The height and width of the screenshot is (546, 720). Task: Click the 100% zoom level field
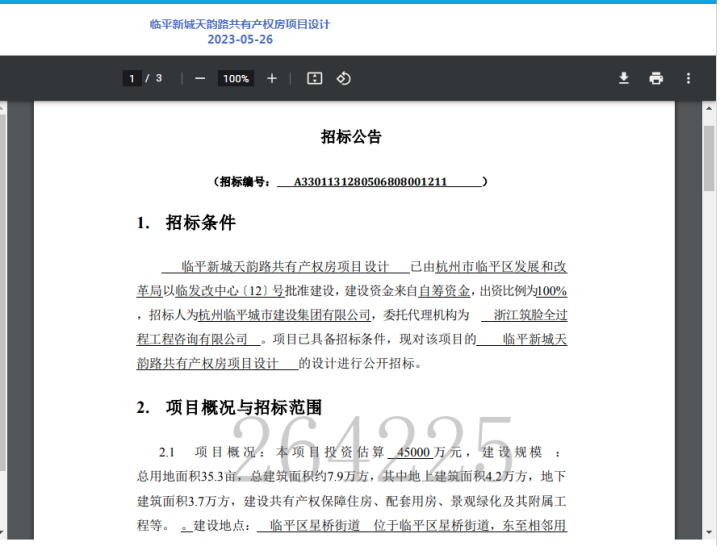[x=236, y=79]
